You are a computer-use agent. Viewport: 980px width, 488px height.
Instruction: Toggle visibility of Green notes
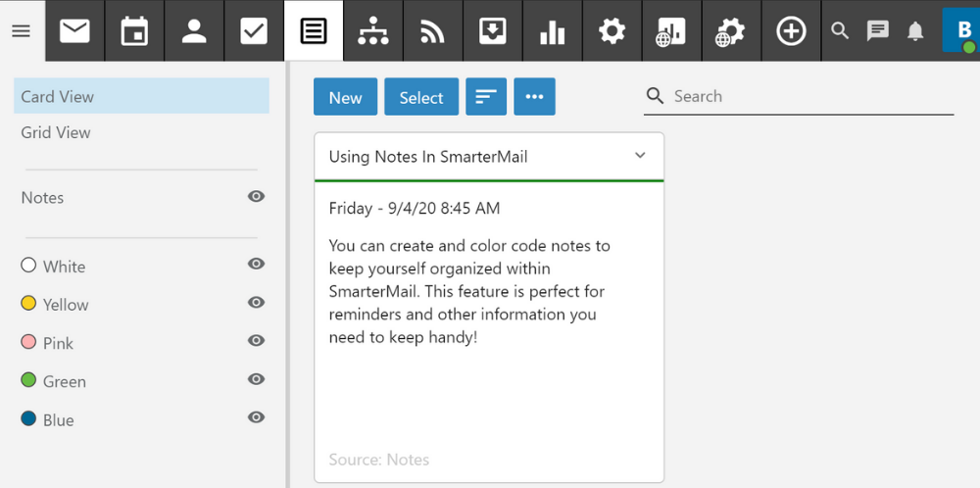pyautogui.click(x=256, y=379)
